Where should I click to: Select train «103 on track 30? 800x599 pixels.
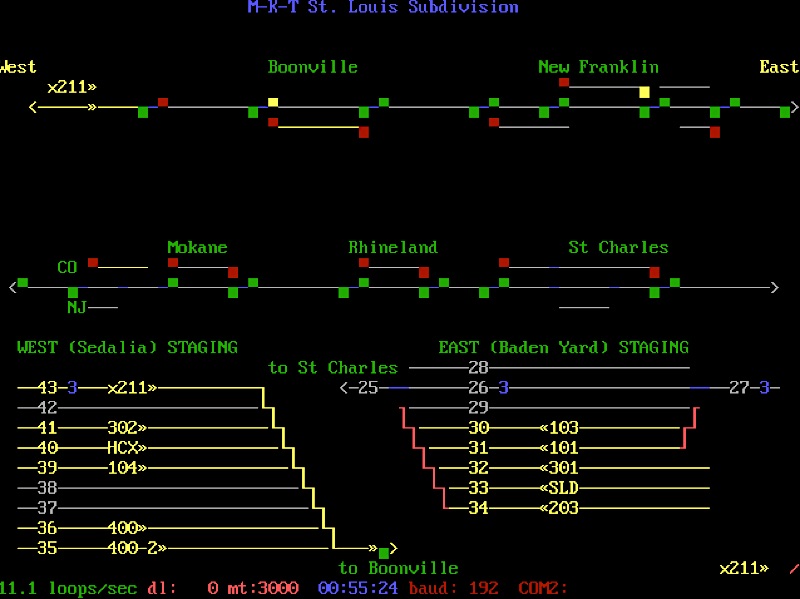click(x=559, y=428)
